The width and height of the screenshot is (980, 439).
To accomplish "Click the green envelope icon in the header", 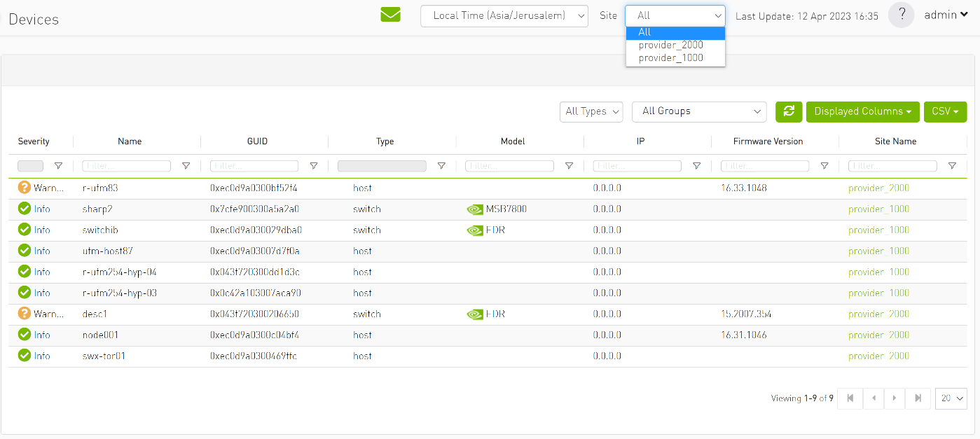I will (x=390, y=14).
